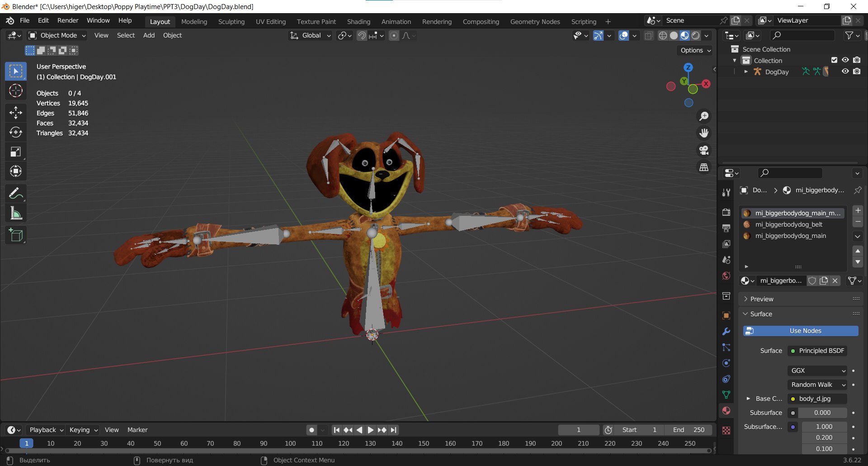Open the Render properties tab
The image size is (868, 466).
[x=726, y=212]
